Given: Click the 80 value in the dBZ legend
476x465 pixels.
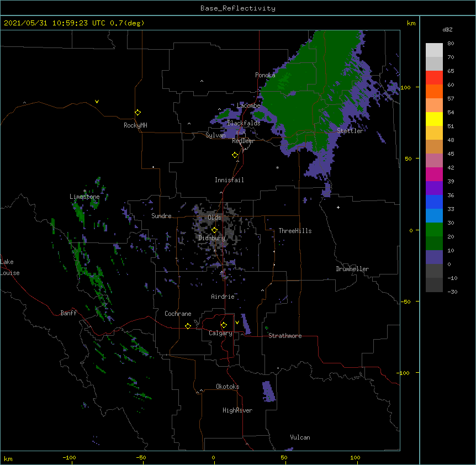Looking at the screenshot, I should coord(451,44).
